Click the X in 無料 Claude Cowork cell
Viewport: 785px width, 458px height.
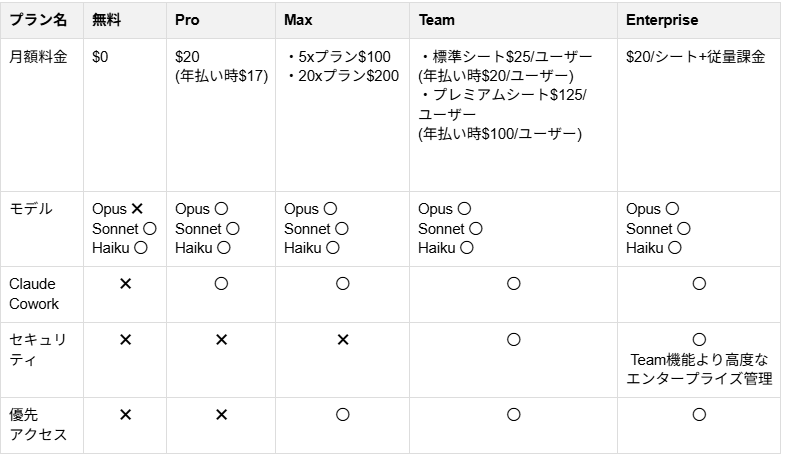click(126, 284)
